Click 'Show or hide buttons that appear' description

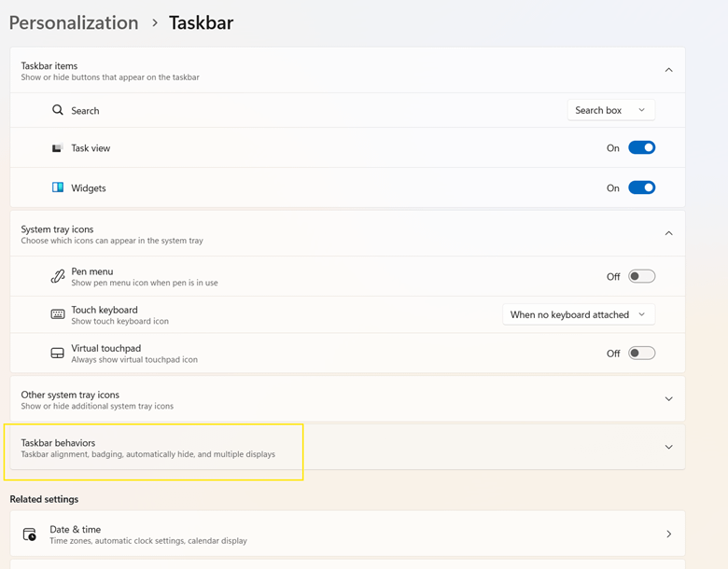(110, 77)
